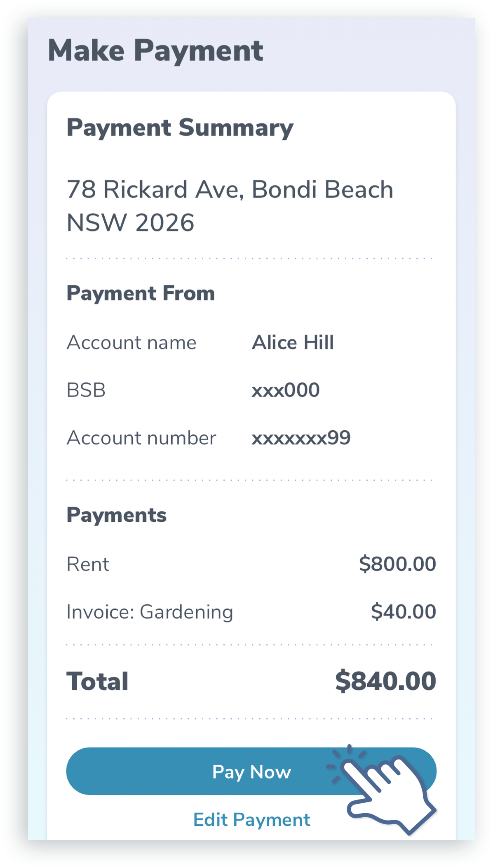Click the BSB label
Viewport: 493px width, 868px height.
coord(87,390)
